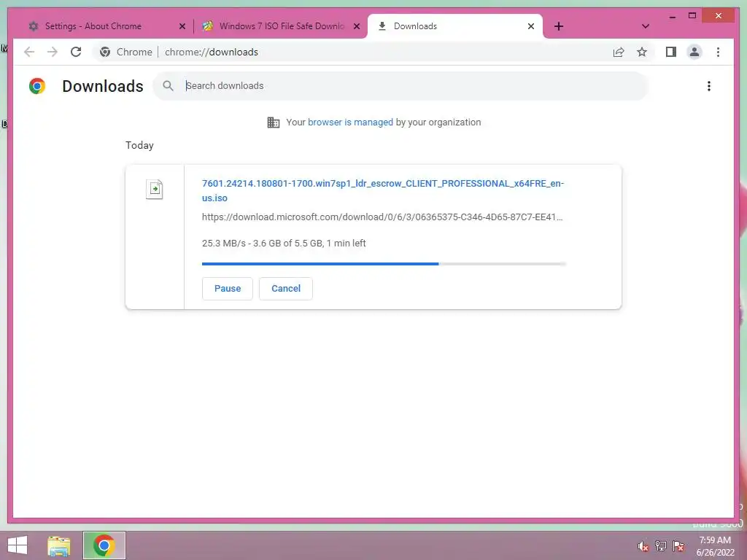Bookmark this tab with the star icon

[642, 52]
